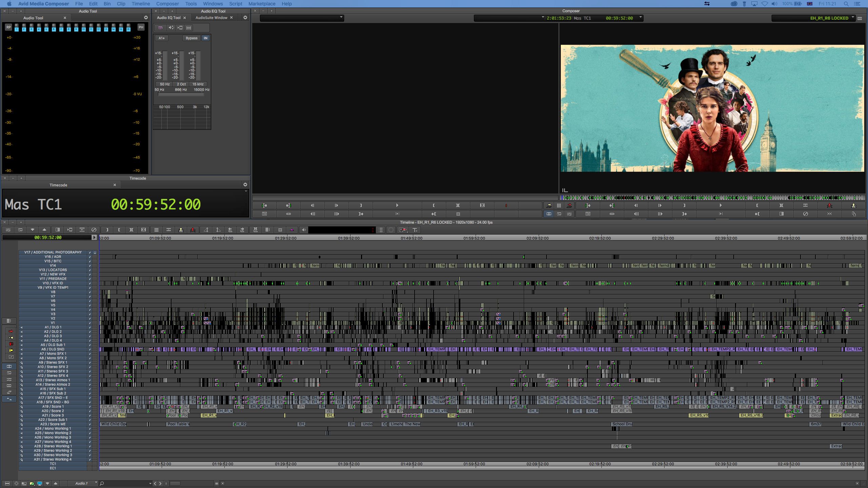The image size is (868, 488).
Task: Open the Clip menu
Action: pyautogui.click(x=121, y=4)
